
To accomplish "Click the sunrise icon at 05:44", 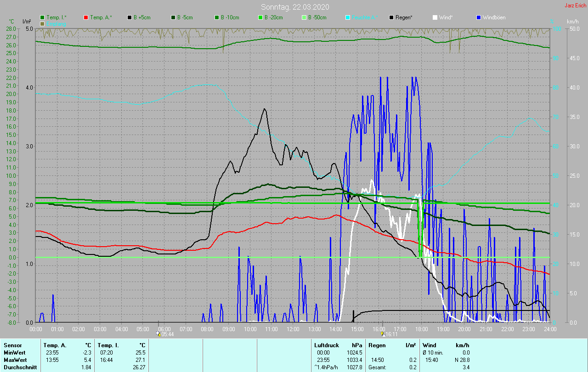I will [158, 334].
